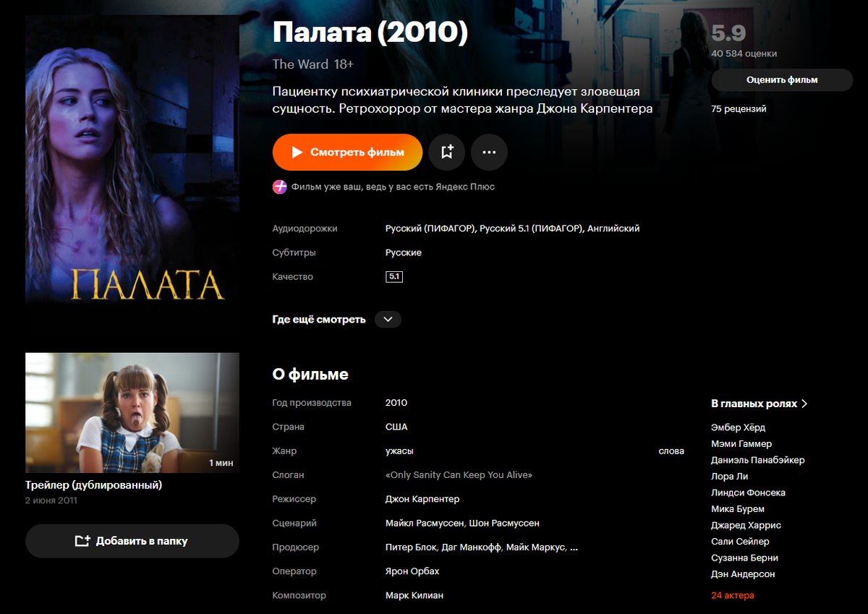Click the audio tracks value 'Русский (ПИФАГОР)...'
This screenshot has height=614, width=868.
[x=513, y=229]
